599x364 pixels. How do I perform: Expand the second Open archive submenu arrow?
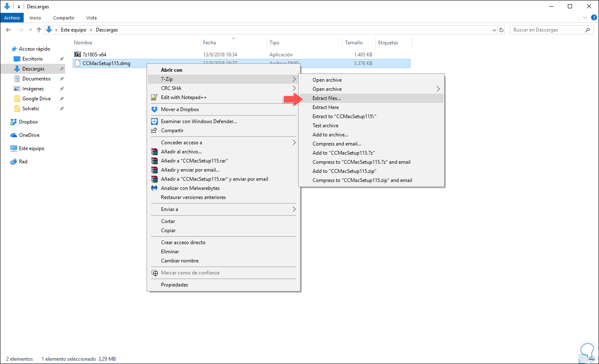[438, 89]
